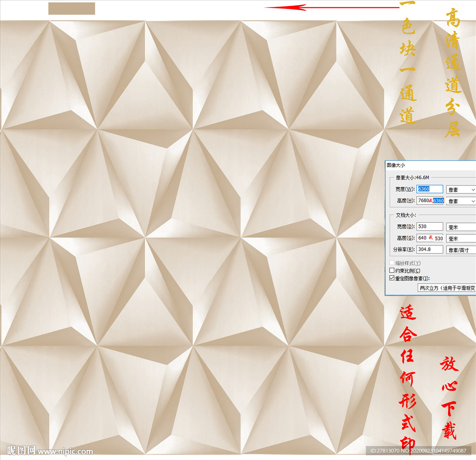Open the 宽度(W) 像素 unit dropdown
The width and height of the screenshot is (476, 460).
click(x=461, y=190)
